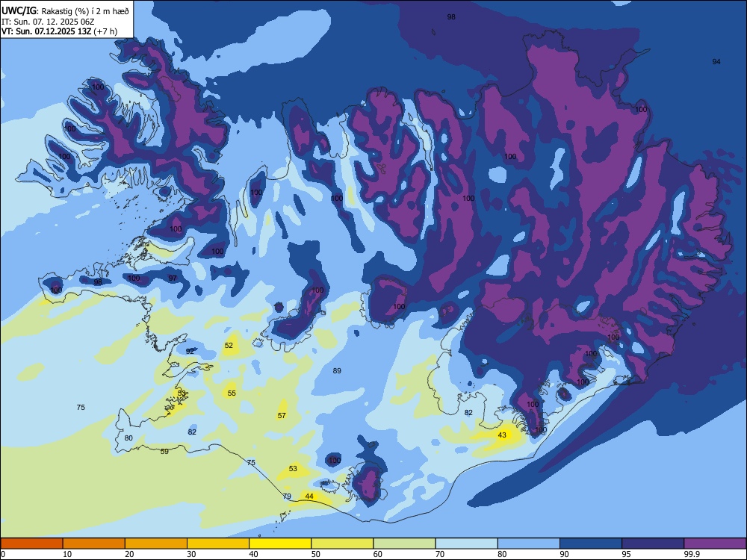The width and height of the screenshot is (747, 560).
Task: Select the map value 43 in the southeast
Action: coord(502,435)
